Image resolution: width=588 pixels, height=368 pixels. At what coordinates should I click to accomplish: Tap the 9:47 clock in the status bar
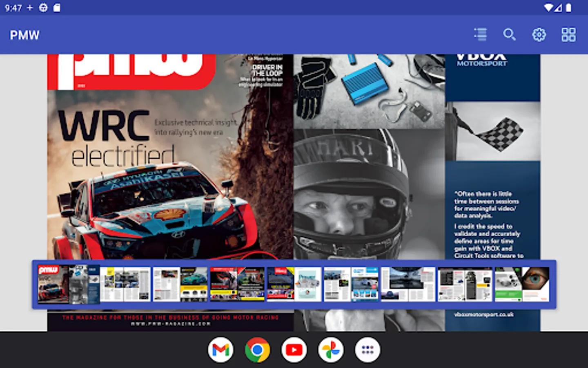13,8
